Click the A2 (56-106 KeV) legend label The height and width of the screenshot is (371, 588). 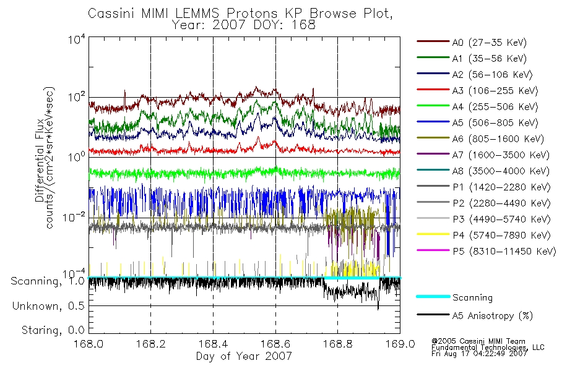[493, 75]
